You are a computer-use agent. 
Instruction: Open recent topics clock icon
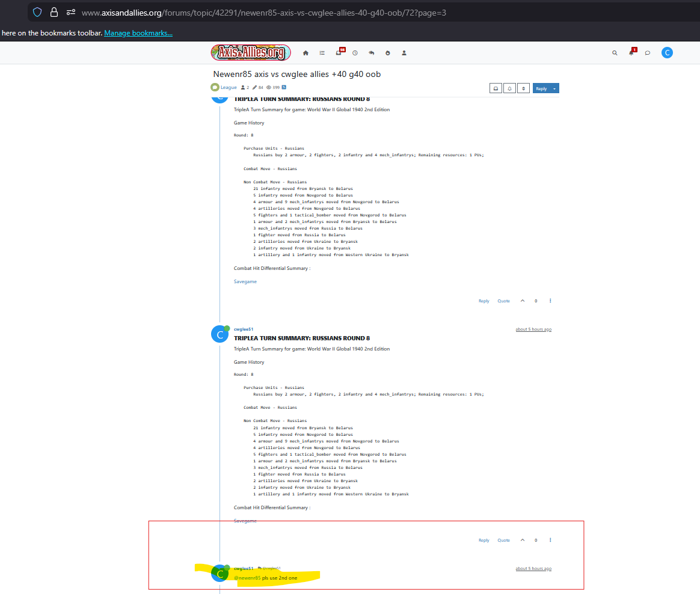coord(355,53)
